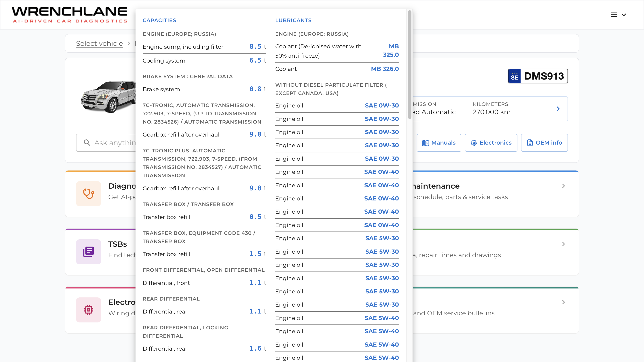Open the Maintenance card chevron

point(563,186)
